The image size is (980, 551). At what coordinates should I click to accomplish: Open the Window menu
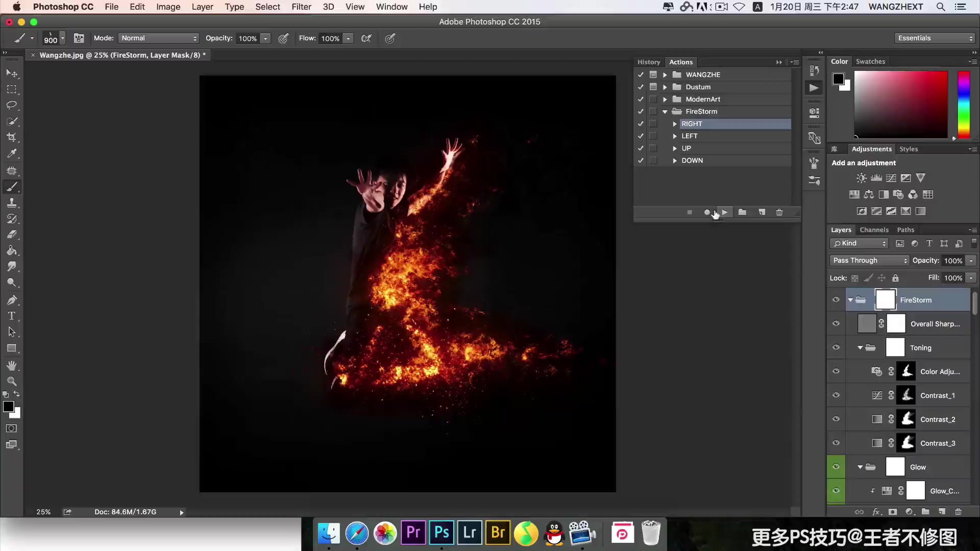tap(391, 7)
